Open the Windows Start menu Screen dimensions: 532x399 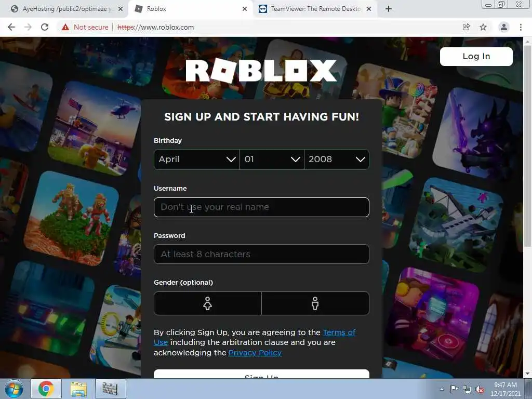(14, 389)
